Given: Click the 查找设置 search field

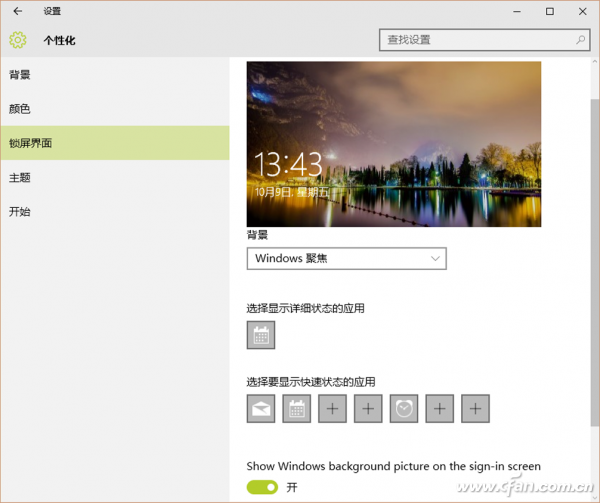Looking at the screenshot, I should 484,40.
